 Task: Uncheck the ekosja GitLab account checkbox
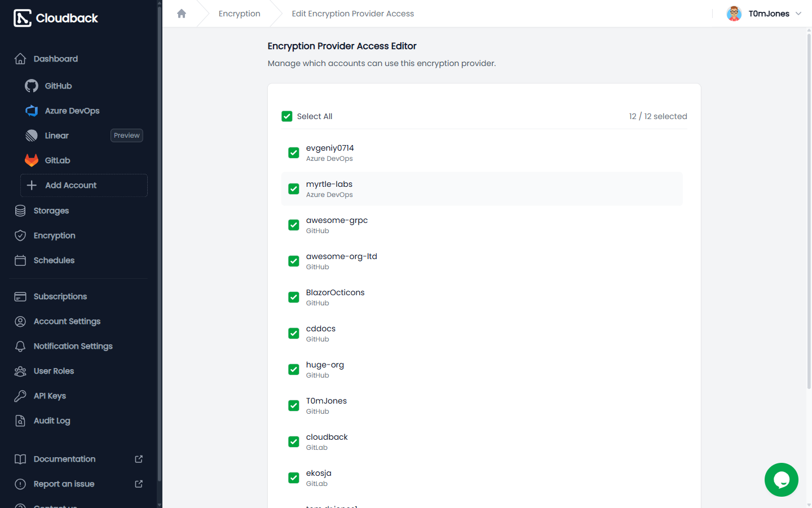click(x=294, y=478)
